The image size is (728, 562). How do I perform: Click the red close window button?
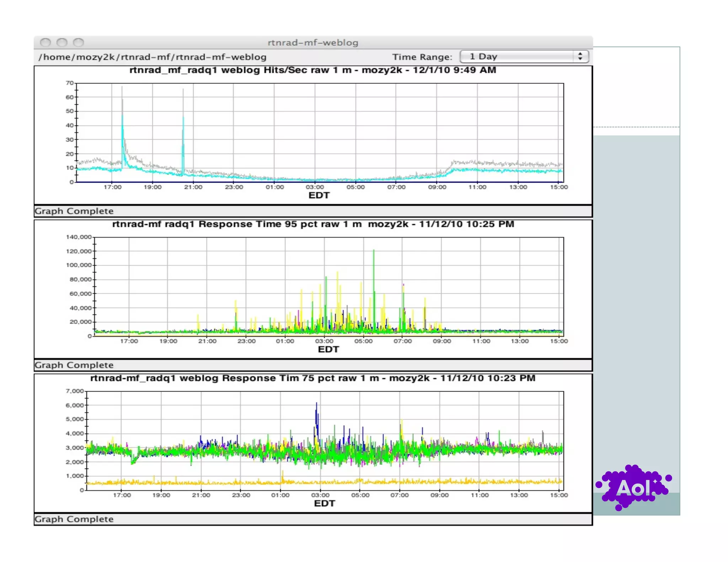[45, 43]
